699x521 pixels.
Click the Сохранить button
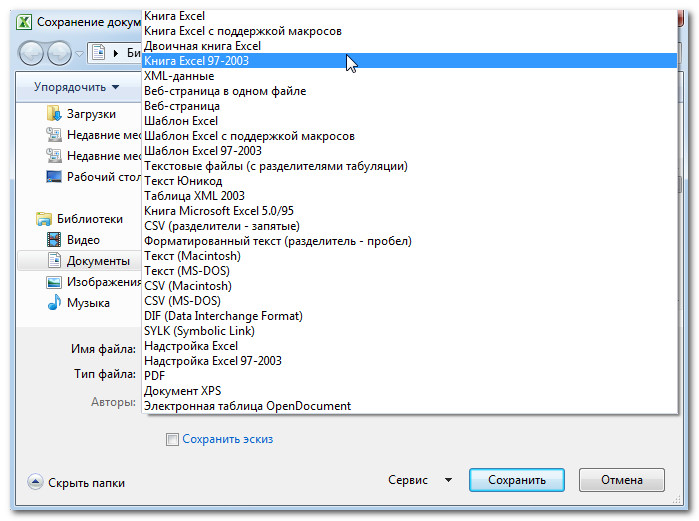(517, 480)
